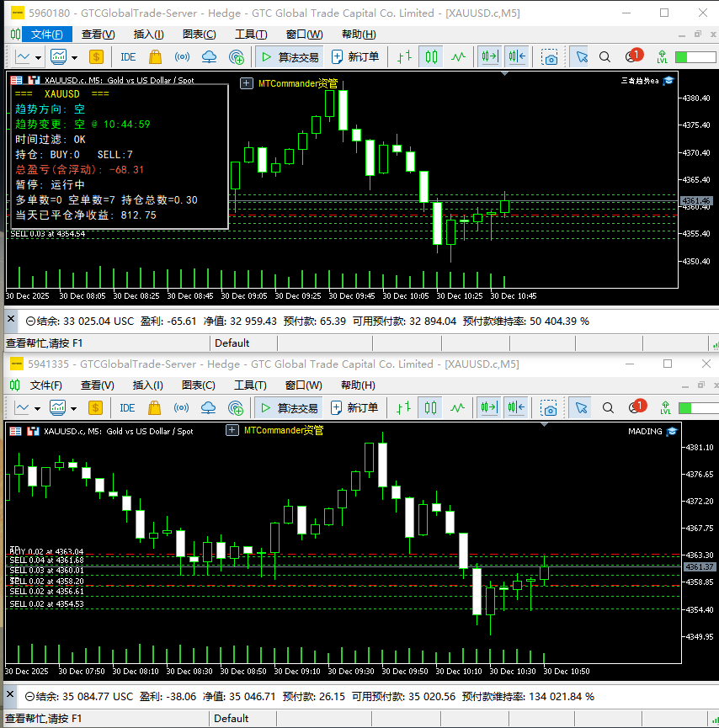Screen dimensions: 719x728
Task: Click the LVL icon in top window
Action: coord(662,57)
